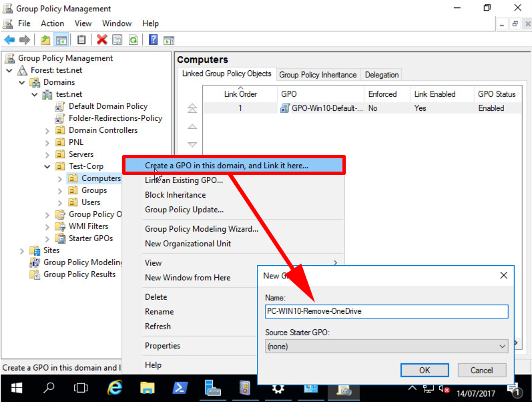Screen dimensions: 532x402
Task: Click the Forward arrow toolbar icon
Action: click(25, 40)
